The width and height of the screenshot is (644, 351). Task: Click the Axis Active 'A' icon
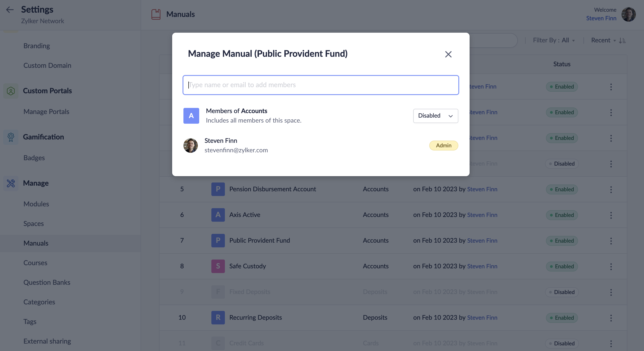click(x=218, y=215)
